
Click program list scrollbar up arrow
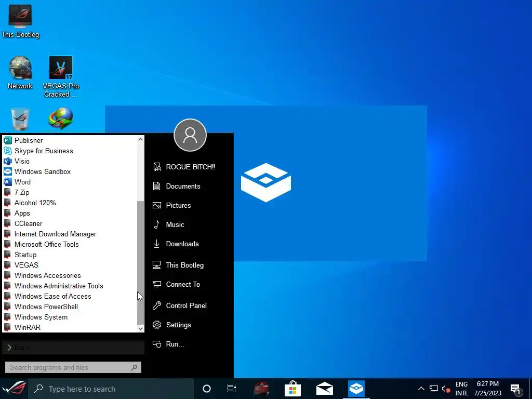tap(140, 139)
